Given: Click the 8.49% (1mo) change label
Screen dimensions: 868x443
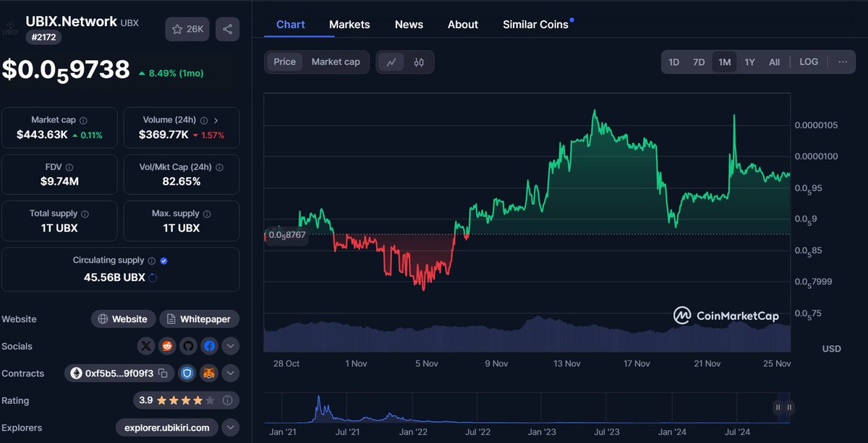Looking at the screenshot, I should (171, 73).
